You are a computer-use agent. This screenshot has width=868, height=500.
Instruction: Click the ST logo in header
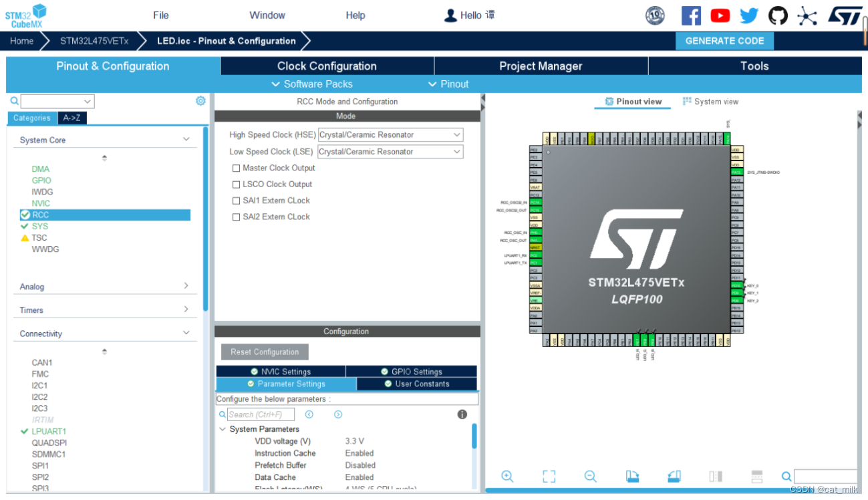pyautogui.click(x=845, y=15)
